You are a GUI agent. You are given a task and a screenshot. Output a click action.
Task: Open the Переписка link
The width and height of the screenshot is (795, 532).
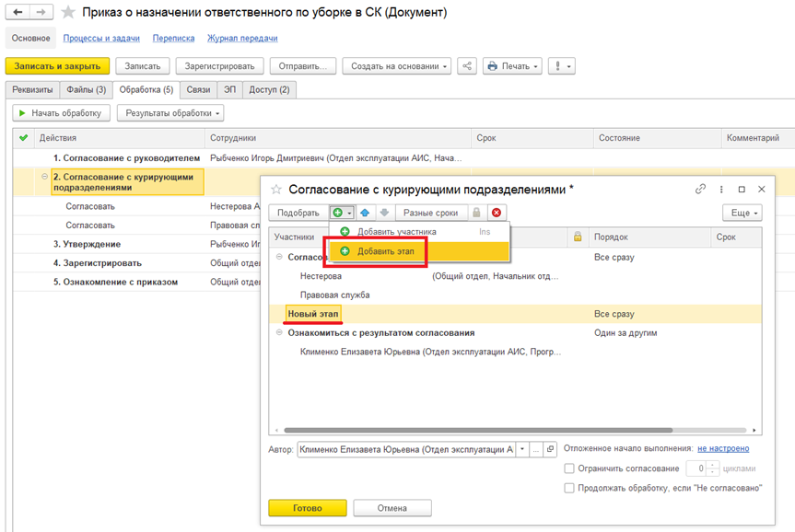click(x=173, y=38)
